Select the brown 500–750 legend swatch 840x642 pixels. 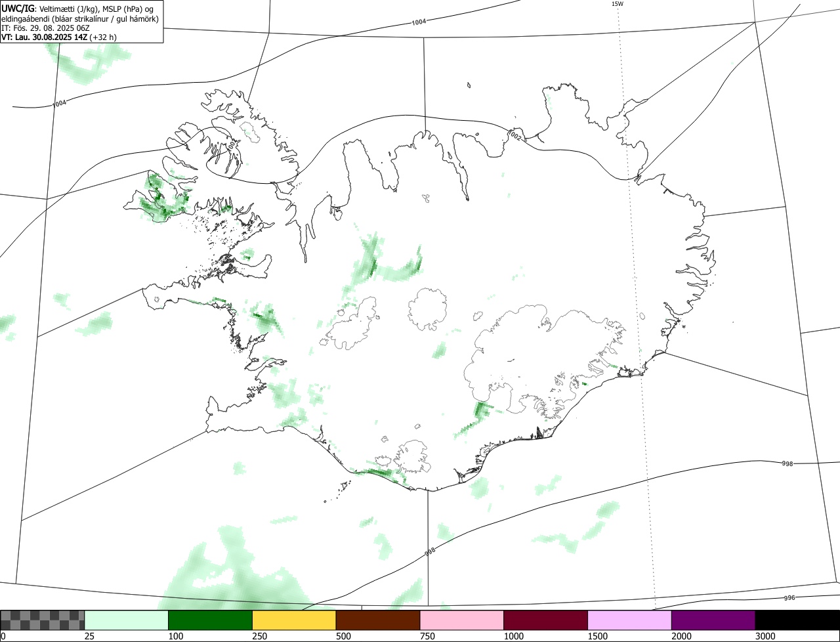(x=378, y=620)
